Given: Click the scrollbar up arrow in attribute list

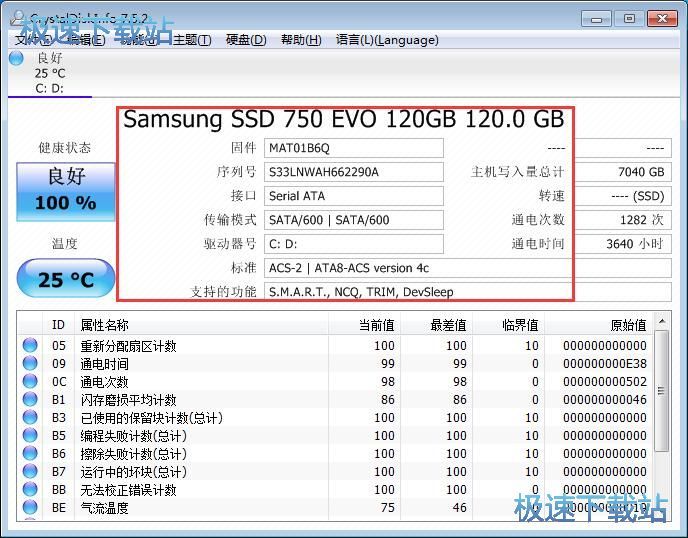Looking at the screenshot, I should pos(662,325).
